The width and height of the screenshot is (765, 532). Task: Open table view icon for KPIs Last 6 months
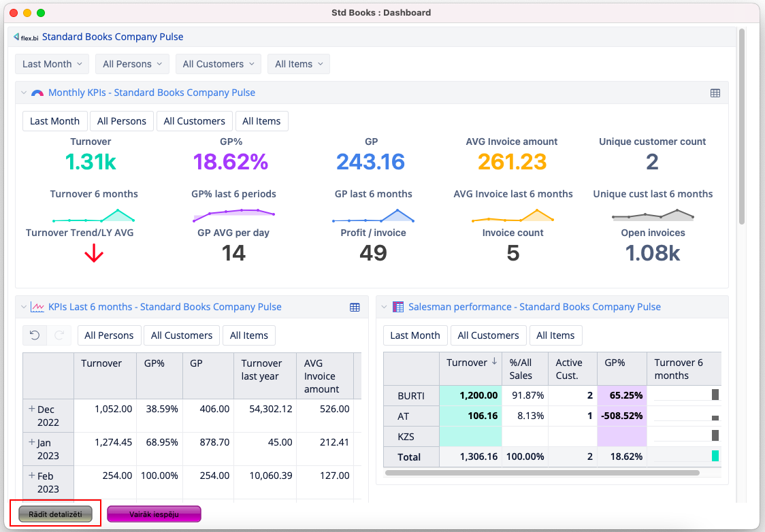coord(355,307)
